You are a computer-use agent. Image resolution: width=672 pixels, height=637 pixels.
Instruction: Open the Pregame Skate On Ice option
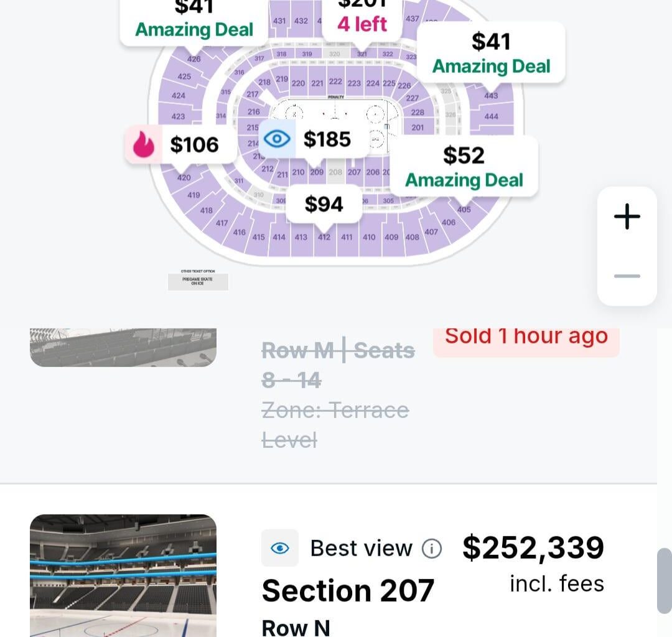198,281
